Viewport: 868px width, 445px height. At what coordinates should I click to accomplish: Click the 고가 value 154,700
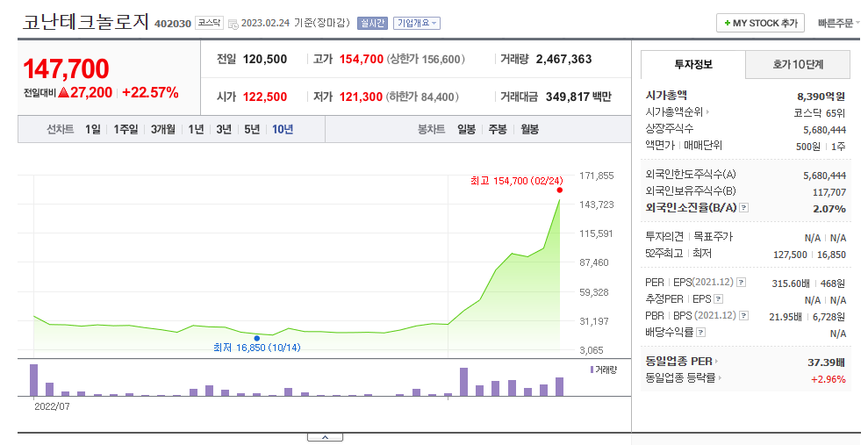point(361,59)
